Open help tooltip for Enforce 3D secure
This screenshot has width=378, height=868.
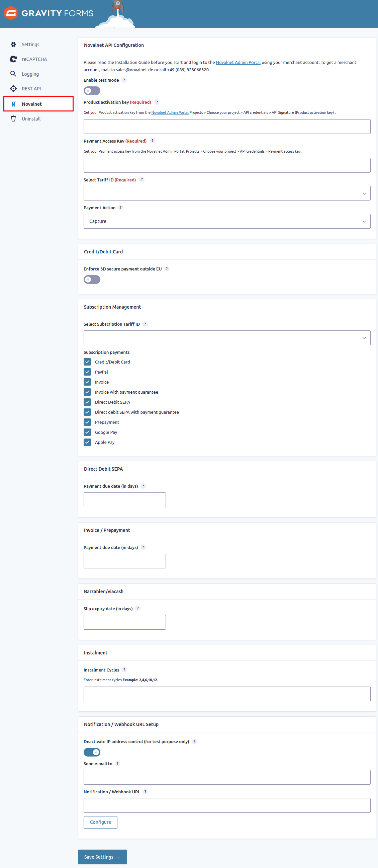point(167,269)
